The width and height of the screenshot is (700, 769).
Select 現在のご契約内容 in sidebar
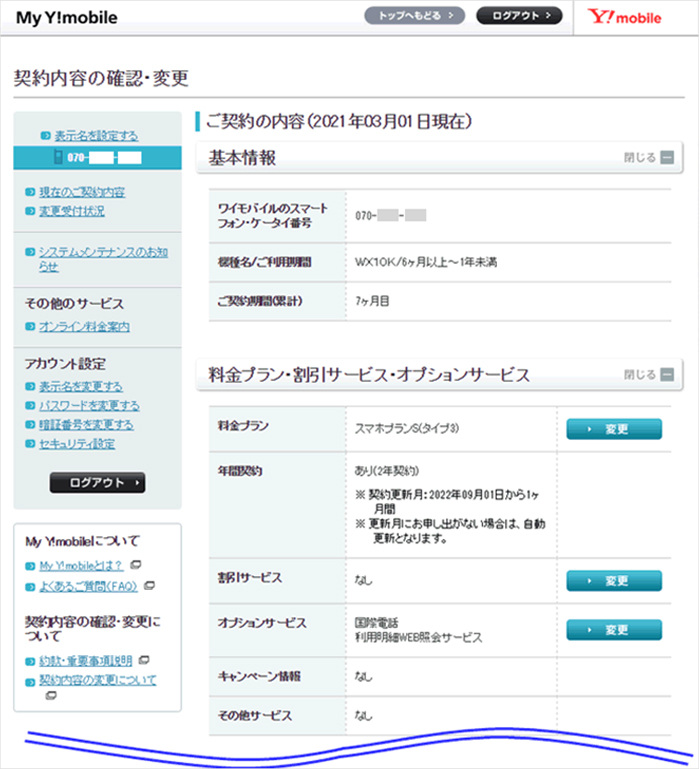coord(82,192)
